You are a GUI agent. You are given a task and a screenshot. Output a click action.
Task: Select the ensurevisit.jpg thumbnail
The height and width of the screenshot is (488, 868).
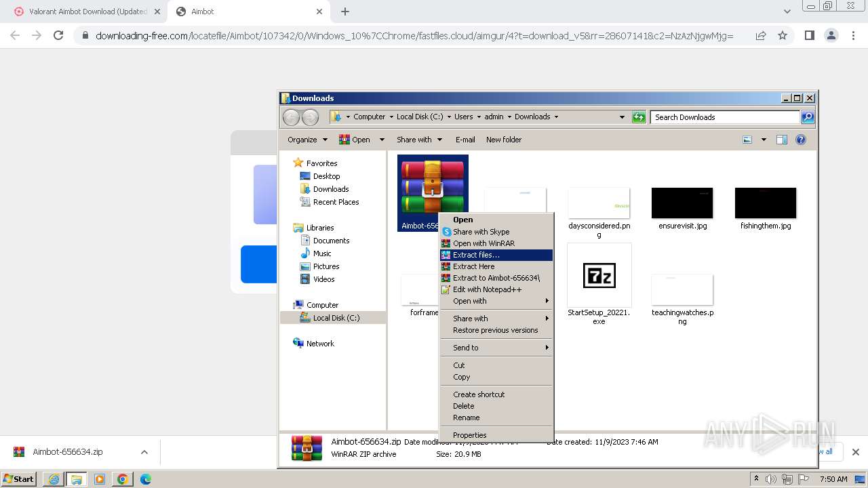[682, 203]
